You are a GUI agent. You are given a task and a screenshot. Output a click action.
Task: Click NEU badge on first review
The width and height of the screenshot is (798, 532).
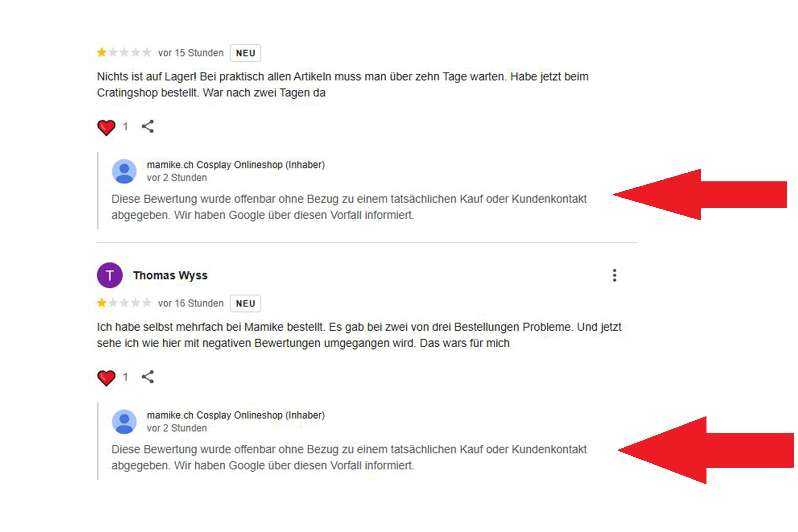(x=245, y=53)
